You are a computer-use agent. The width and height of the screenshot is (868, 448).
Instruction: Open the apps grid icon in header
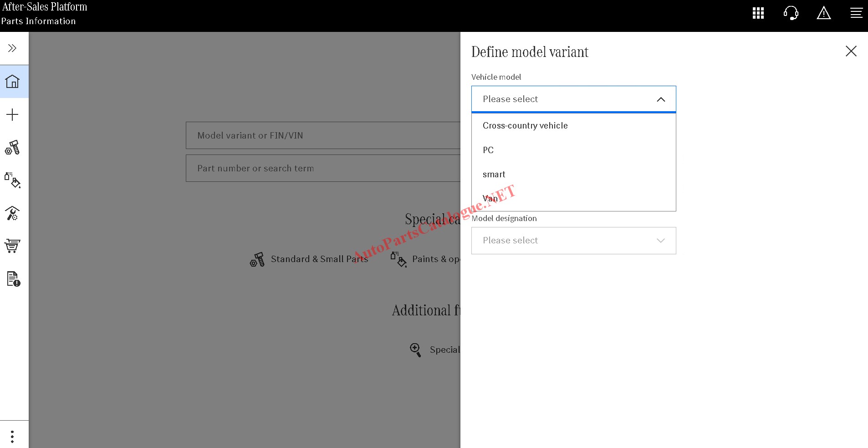click(758, 13)
